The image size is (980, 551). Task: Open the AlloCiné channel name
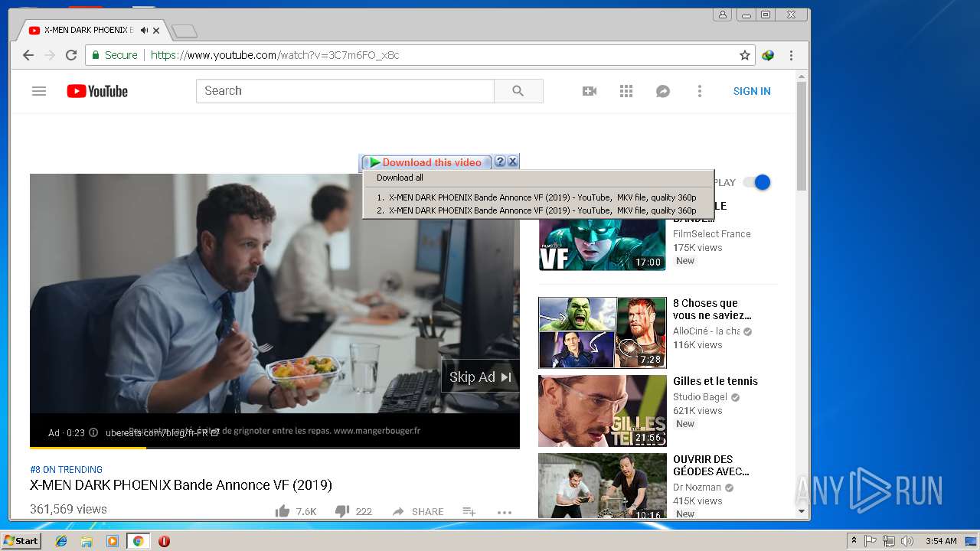coord(706,331)
